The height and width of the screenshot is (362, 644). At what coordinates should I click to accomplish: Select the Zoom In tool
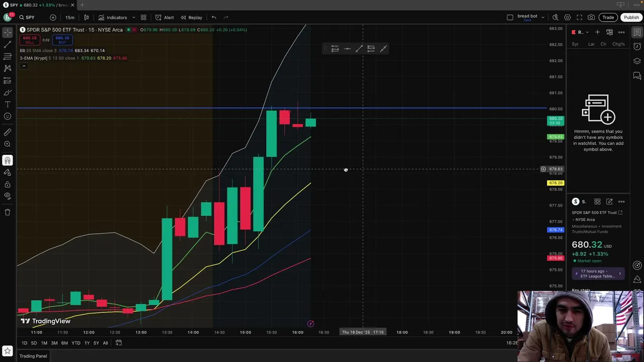tap(8, 144)
